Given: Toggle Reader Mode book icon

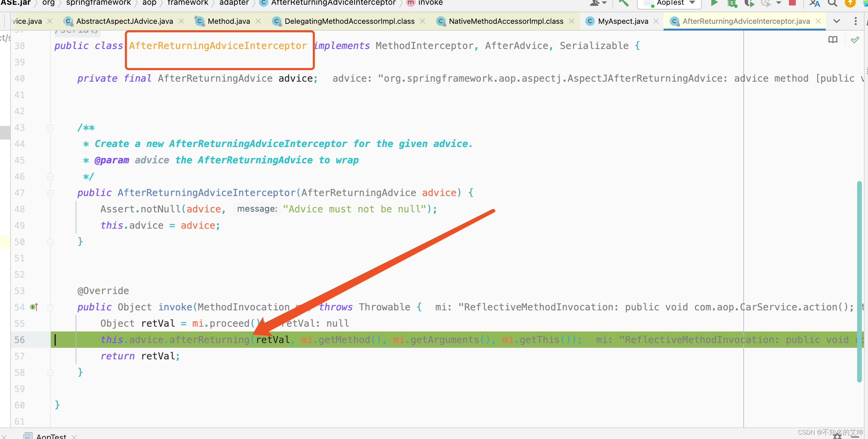Looking at the screenshot, I should pyautogui.click(x=833, y=40).
